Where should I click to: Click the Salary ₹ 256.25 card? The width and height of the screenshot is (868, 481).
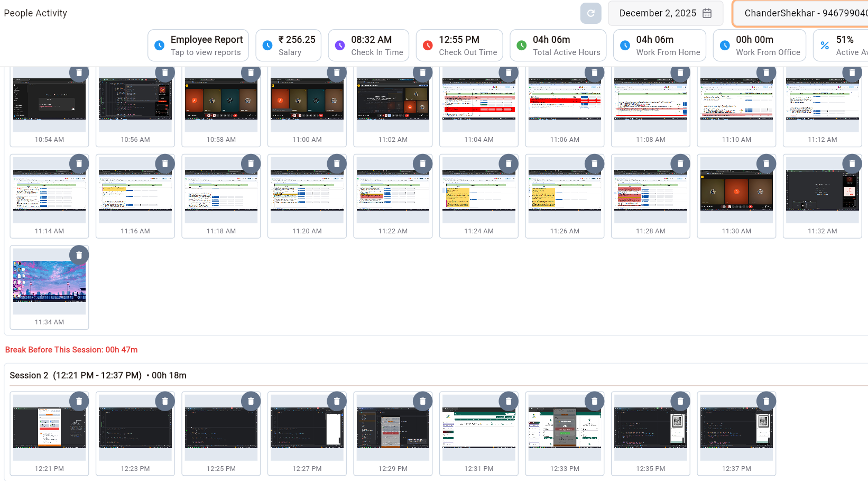point(289,46)
